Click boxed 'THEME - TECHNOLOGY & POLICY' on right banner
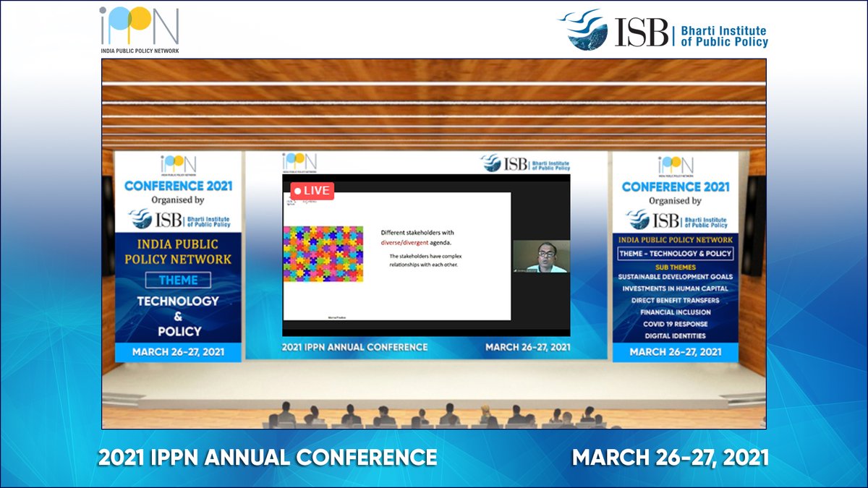The height and width of the screenshot is (488, 868). (676, 254)
